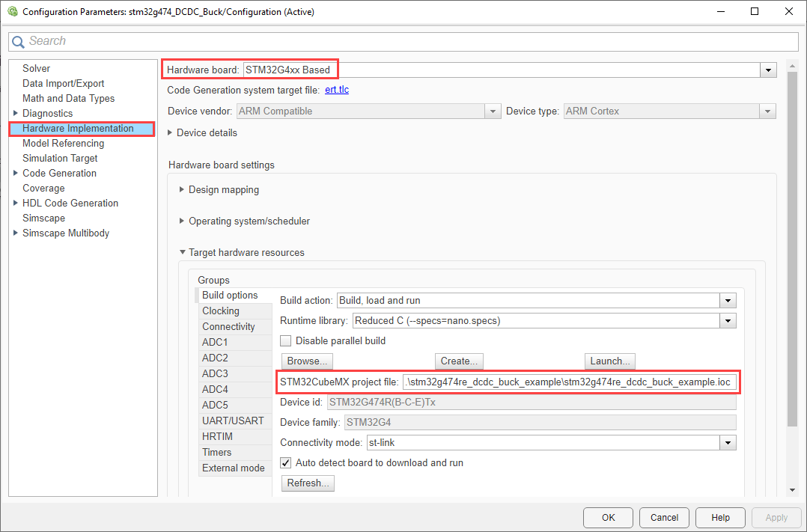The height and width of the screenshot is (532, 807).
Task: Click the Browse... button
Action: click(x=307, y=361)
